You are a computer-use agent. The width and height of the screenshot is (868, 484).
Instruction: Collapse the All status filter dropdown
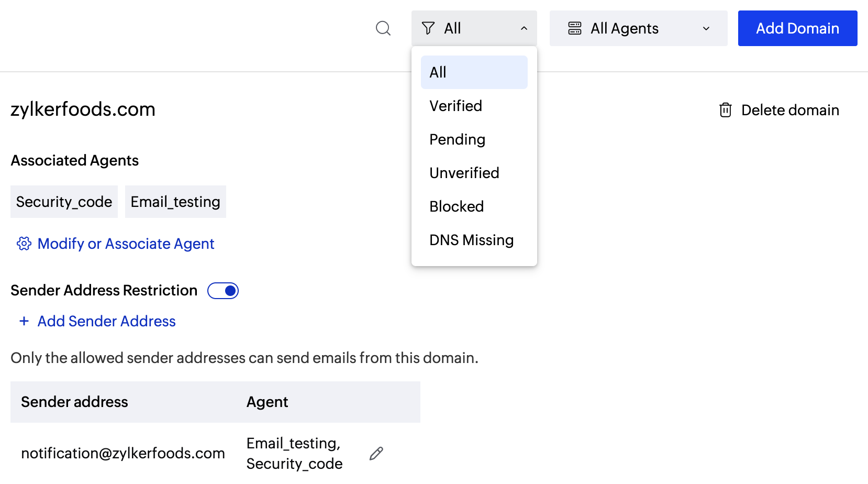point(524,28)
